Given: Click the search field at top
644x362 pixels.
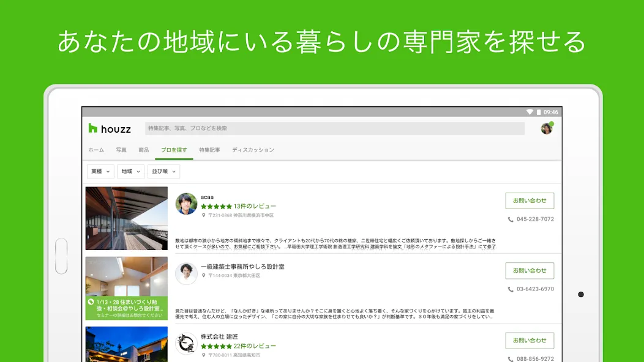Looking at the screenshot, I should click(335, 128).
